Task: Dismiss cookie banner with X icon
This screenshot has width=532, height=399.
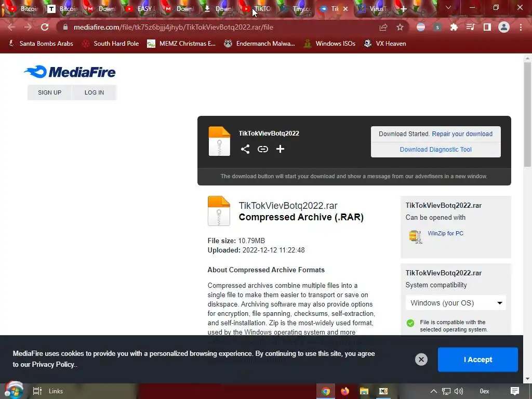Action: [x=421, y=360]
